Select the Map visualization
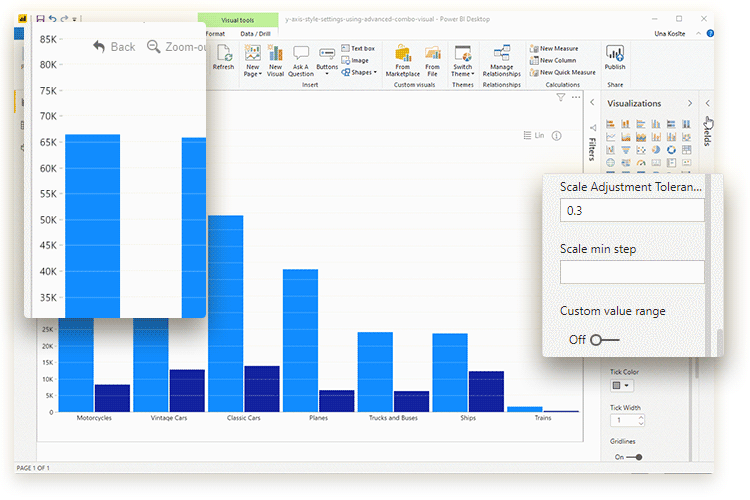The height and width of the screenshot is (500, 750). click(610, 163)
